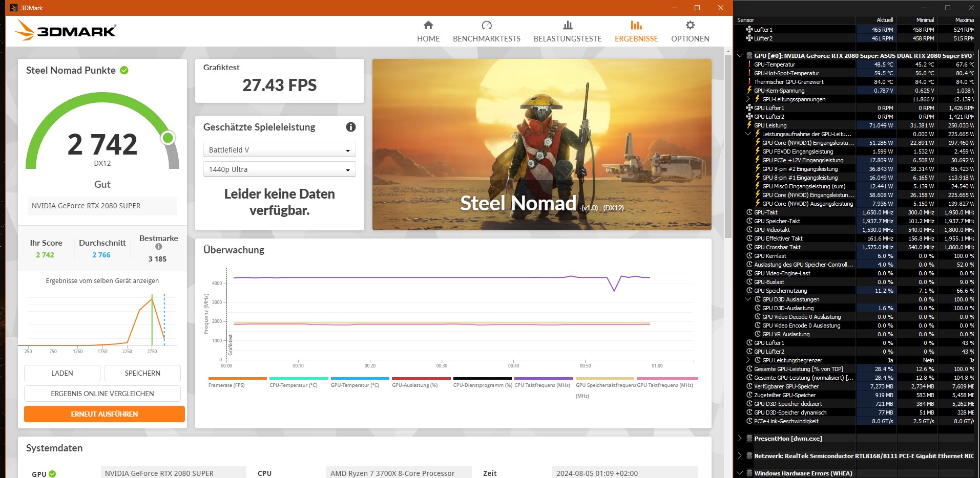
Task: Click the CPU field showing AMD Ryzen 7 3700X
Action: pos(399,473)
